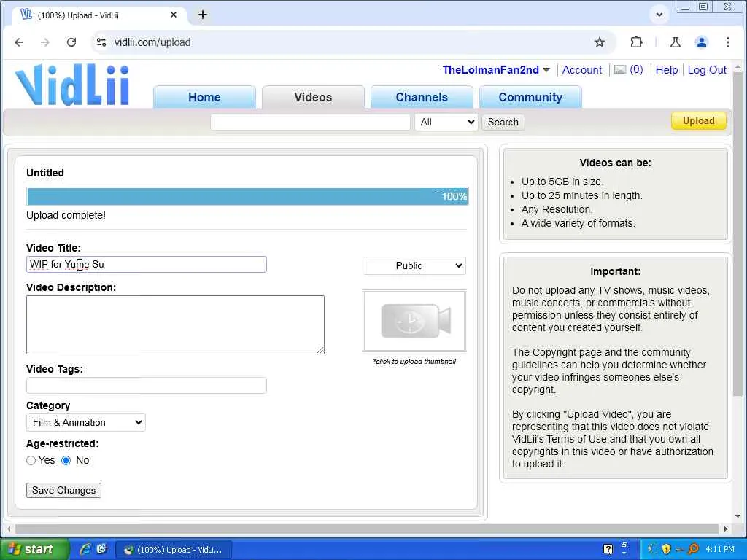Click the 'Upload complete!' status text
Screen dimensions: 747x560
click(66, 215)
